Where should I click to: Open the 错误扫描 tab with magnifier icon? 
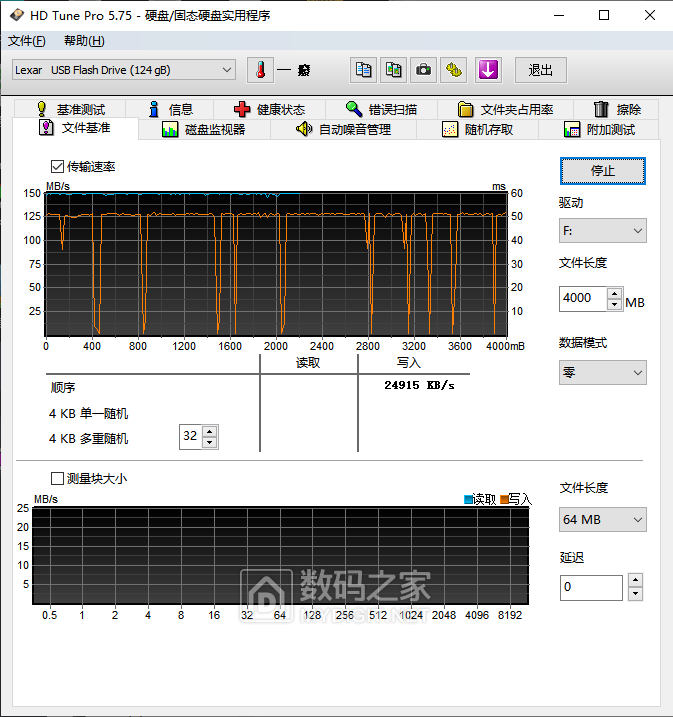pos(380,109)
